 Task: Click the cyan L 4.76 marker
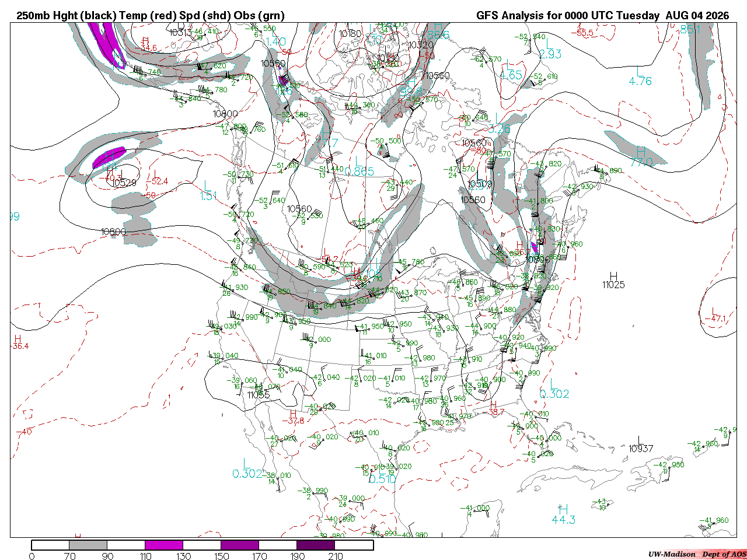tap(640, 76)
